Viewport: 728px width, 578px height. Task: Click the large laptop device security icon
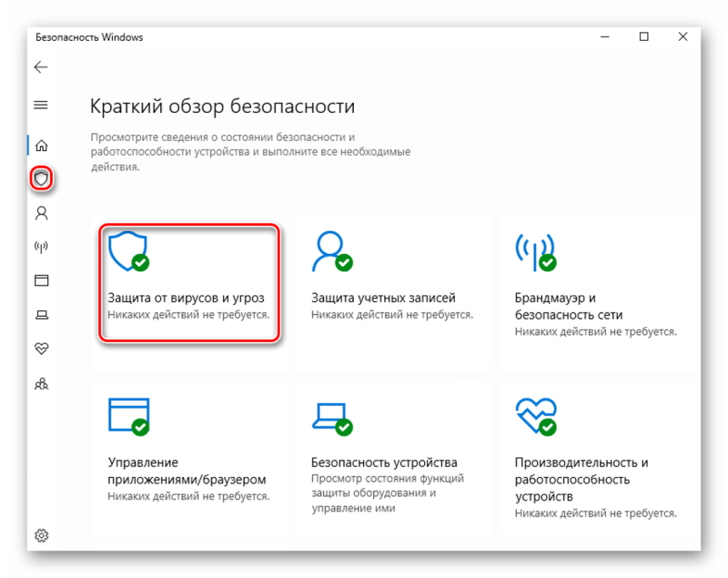[x=332, y=419]
